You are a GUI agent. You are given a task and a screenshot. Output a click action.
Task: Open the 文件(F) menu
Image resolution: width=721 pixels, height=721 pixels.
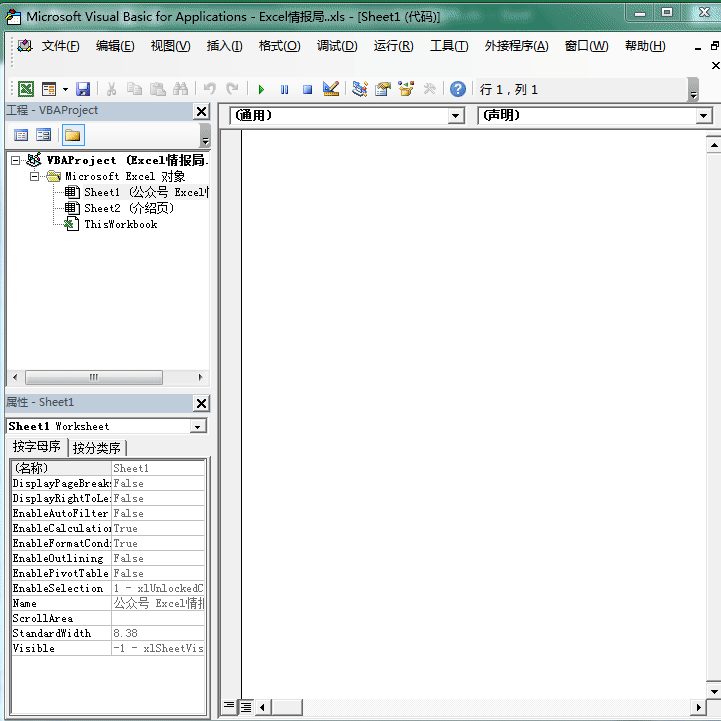pyautogui.click(x=61, y=46)
